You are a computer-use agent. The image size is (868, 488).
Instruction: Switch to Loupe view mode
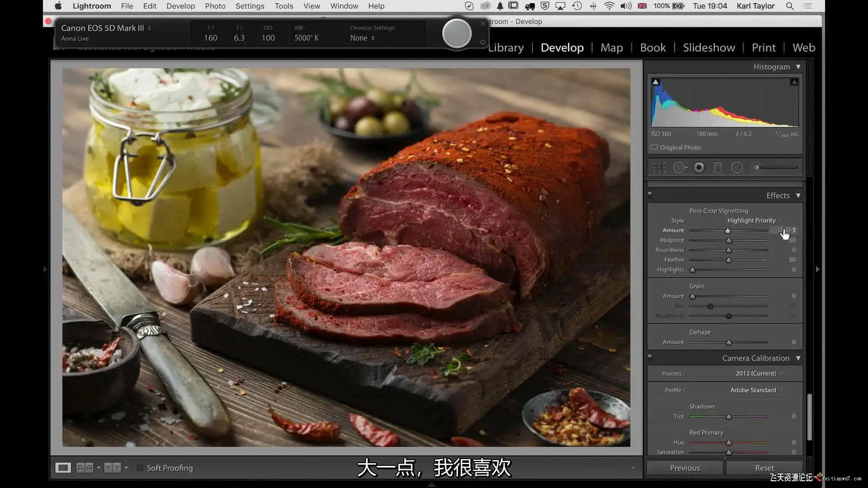pyautogui.click(x=63, y=468)
